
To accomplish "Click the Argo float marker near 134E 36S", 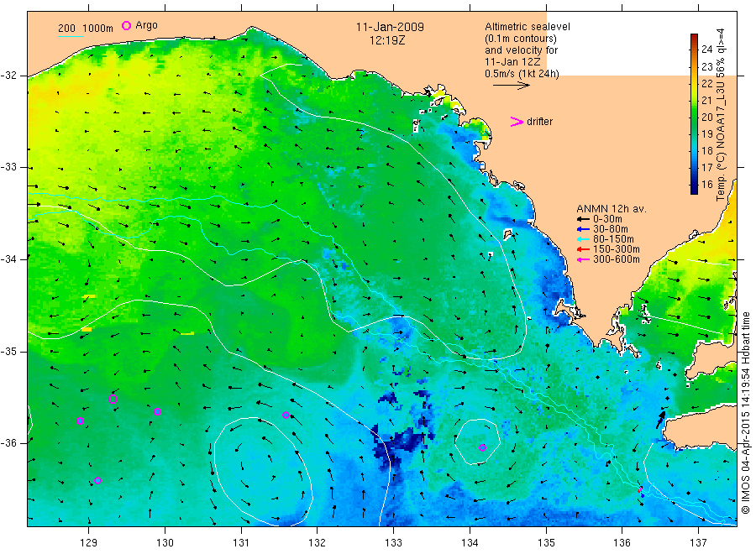I will point(483,447).
